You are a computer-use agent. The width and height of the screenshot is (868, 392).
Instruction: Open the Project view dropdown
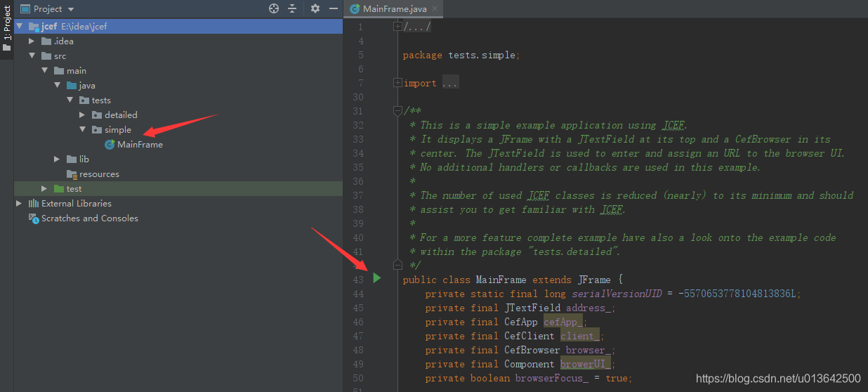click(x=72, y=9)
